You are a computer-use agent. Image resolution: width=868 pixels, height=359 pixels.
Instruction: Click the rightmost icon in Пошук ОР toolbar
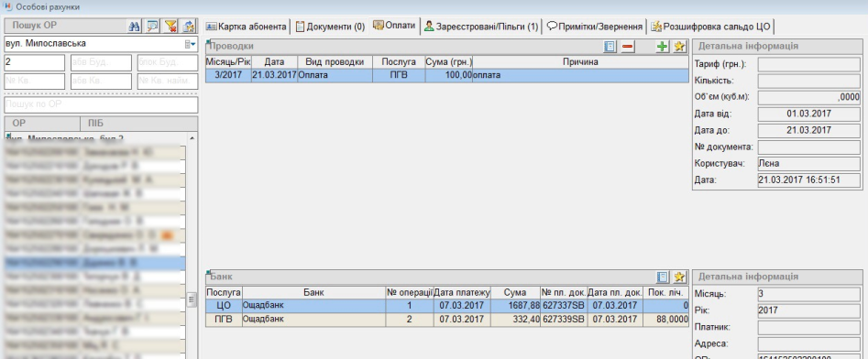pyautogui.click(x=189, y=26)
